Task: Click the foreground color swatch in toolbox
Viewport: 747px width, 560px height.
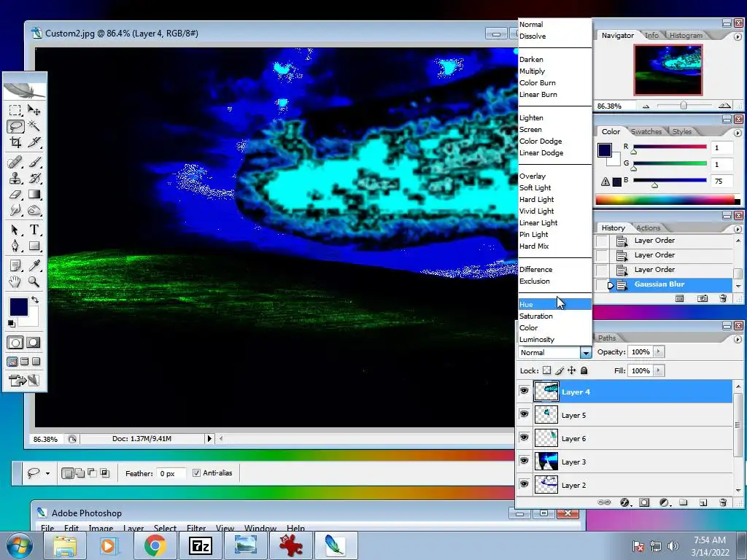Action: tap(18, 307)
